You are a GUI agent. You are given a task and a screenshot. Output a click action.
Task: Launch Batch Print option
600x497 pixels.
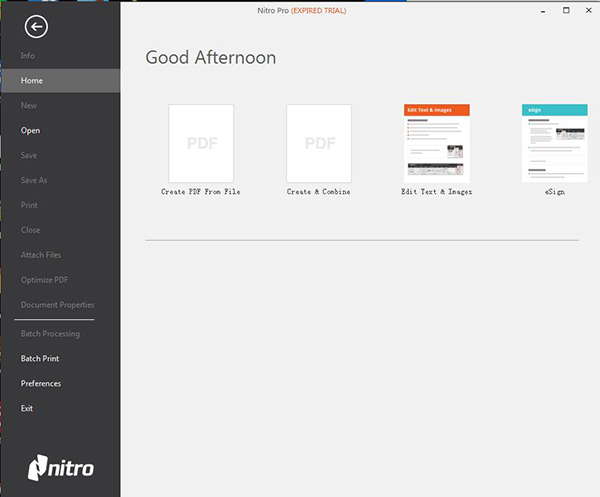(40, 358)
